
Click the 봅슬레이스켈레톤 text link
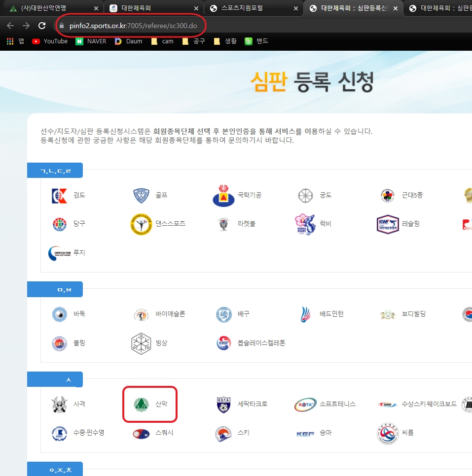[261, 343]
